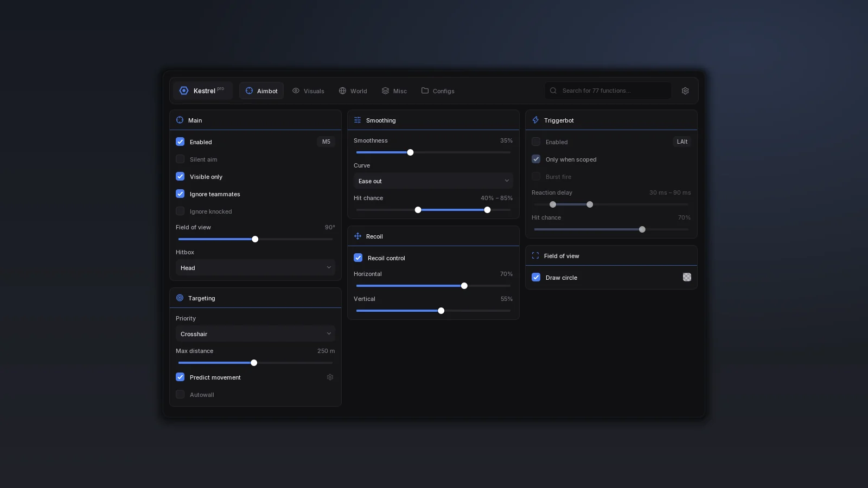The width and height of the screenshot is (868, 488).
Task: Click the Kestrel logo icon
Action: pos(184,91)
